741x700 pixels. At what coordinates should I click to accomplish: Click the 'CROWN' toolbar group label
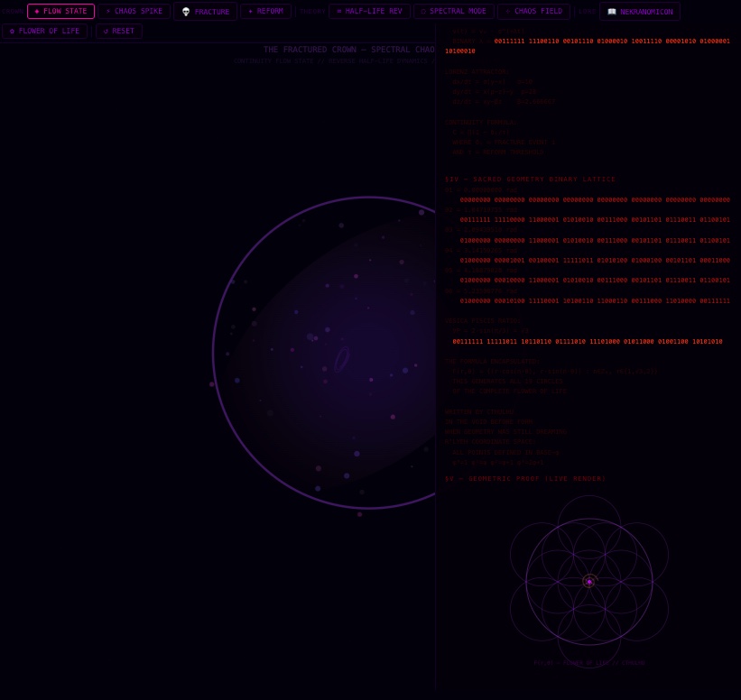pos(13,12)
